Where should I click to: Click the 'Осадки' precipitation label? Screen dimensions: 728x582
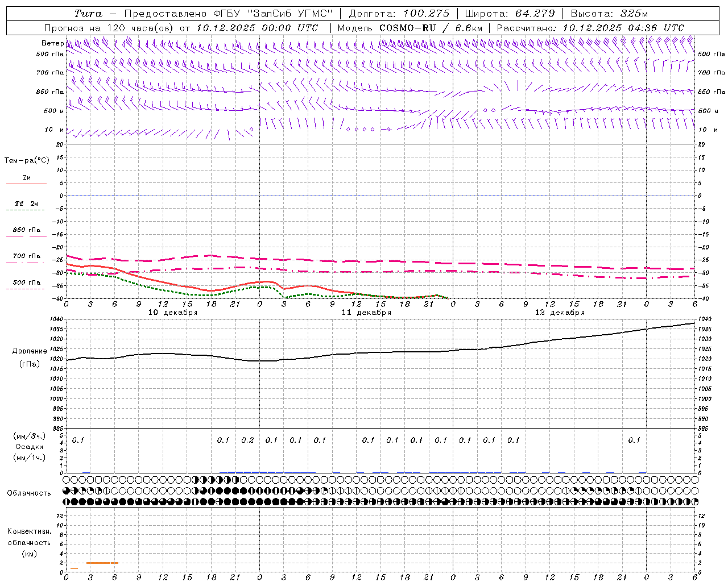30,447
